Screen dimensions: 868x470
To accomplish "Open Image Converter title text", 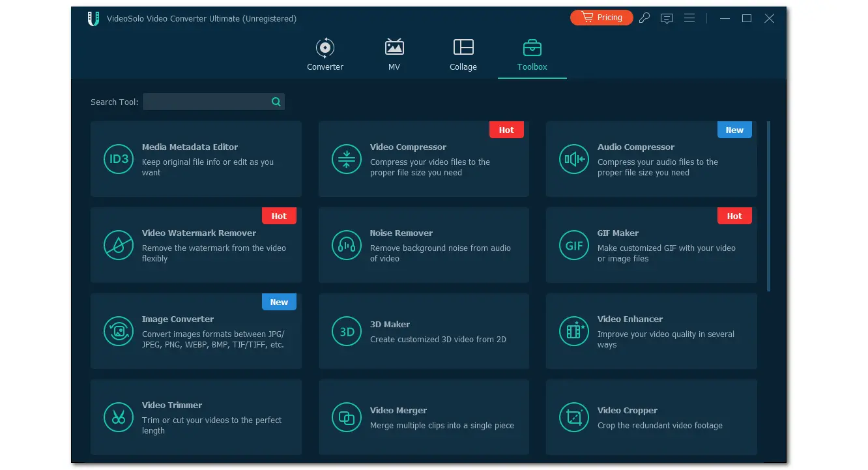I will coord(178,319).
